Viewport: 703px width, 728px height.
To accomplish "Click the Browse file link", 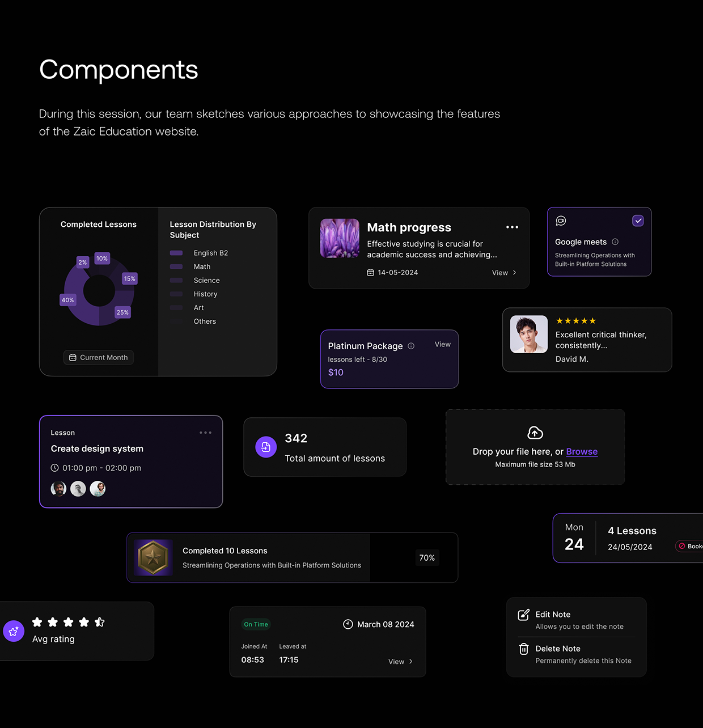I will coord(582,451).
